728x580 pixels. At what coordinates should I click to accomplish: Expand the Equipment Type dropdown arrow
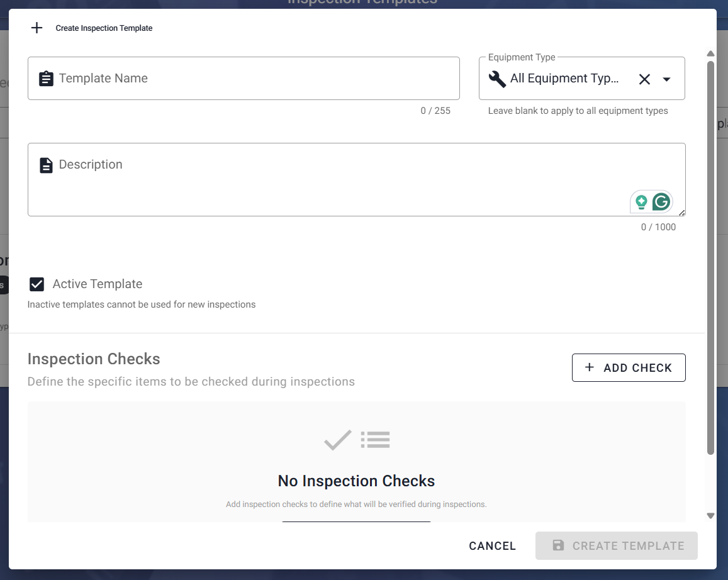(667, 79)
